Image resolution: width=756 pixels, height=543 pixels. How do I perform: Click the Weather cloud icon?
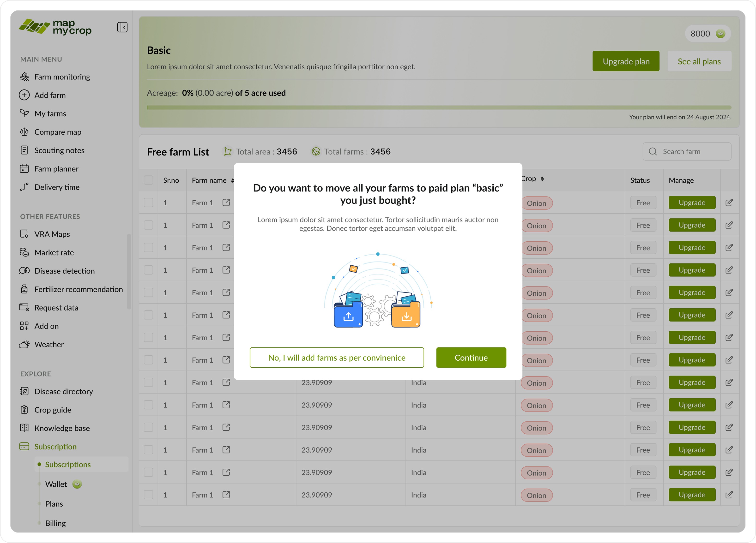point(24,345)
